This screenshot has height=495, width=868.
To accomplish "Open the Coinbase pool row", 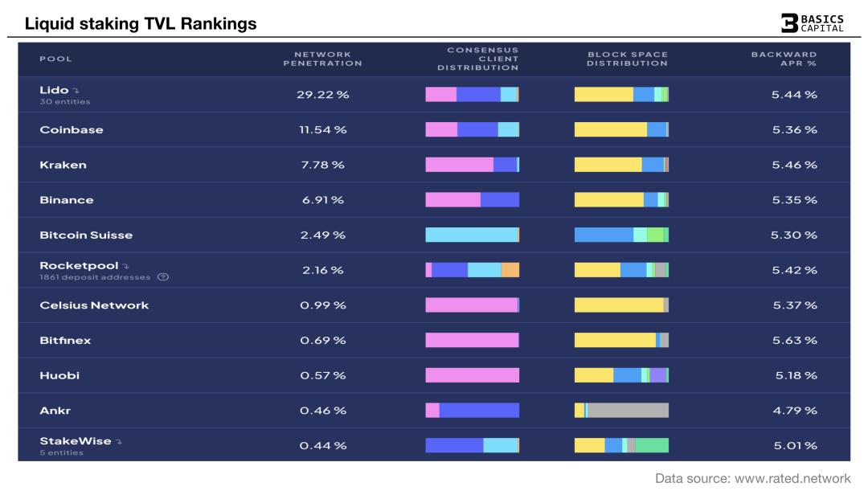I will (x=72, y=129).
